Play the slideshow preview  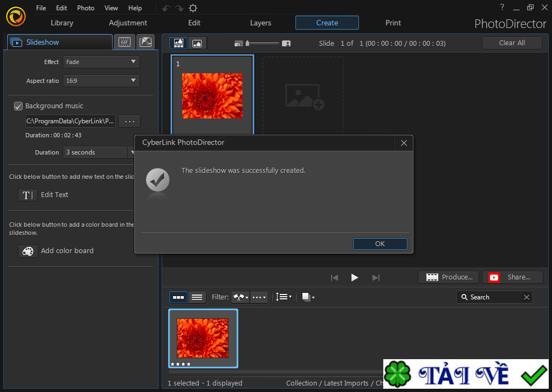(x=355, y=277)
